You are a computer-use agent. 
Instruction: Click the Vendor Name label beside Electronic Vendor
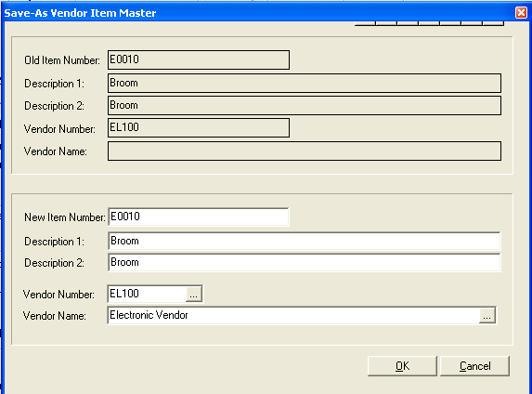pos(54,316)
